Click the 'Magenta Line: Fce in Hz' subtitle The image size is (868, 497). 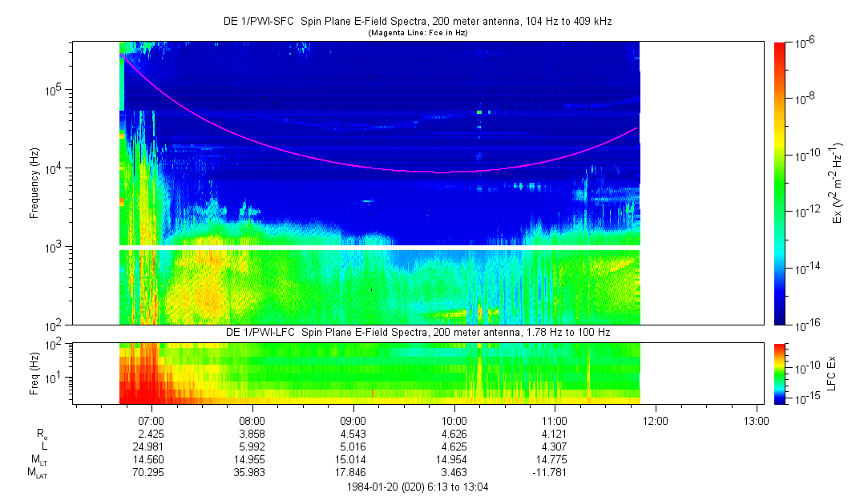418,33
